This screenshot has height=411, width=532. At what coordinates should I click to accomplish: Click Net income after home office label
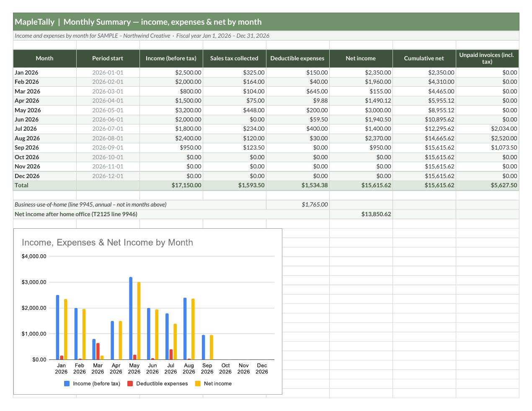coord(171,214)
